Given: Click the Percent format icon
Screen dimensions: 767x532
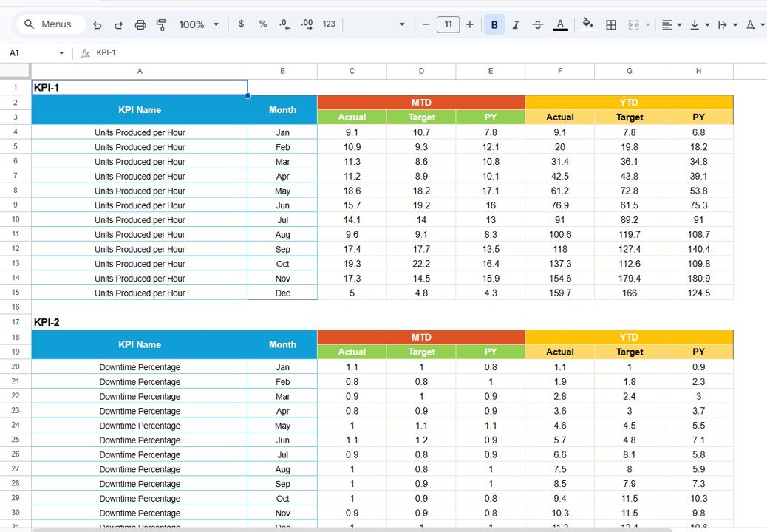Looking at the screenshot, I should tap(262, 24).
